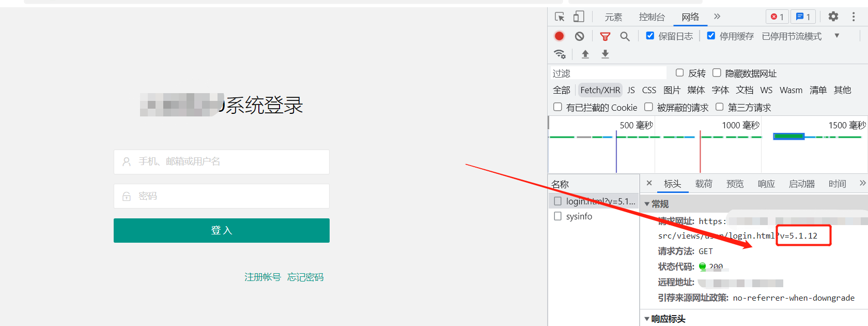Open network conditions wifi icon
The width and height of the screenshot is (868, 326).
[x=560, y=54]
